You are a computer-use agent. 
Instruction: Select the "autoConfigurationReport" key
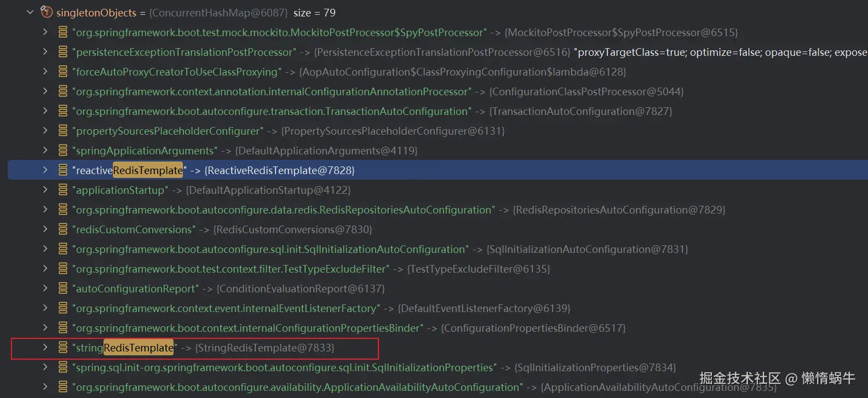(135, 289)
